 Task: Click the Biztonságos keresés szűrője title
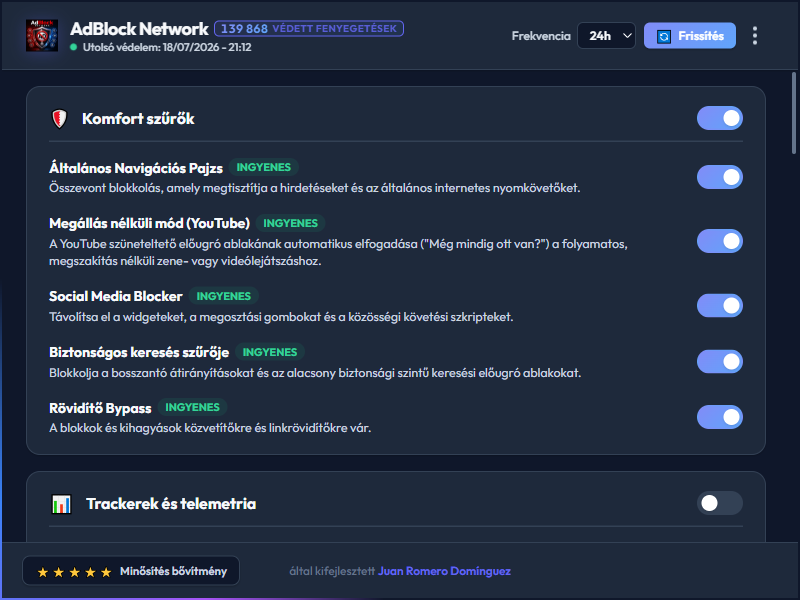tap(139, 353)
